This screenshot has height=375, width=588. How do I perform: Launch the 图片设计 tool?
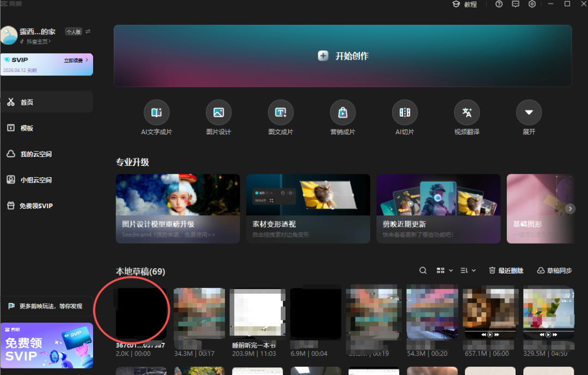(218, 113)
